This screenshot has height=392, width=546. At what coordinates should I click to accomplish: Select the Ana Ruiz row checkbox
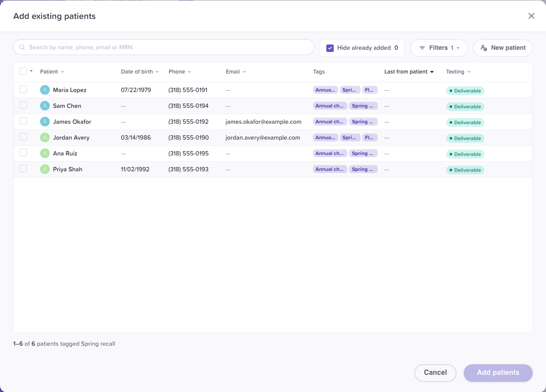[23, 153]
